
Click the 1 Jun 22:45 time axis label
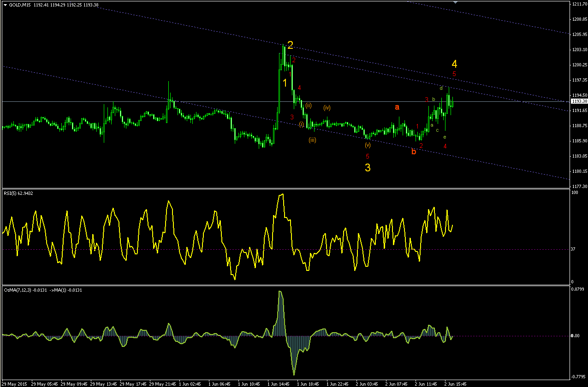pos(338,383)
